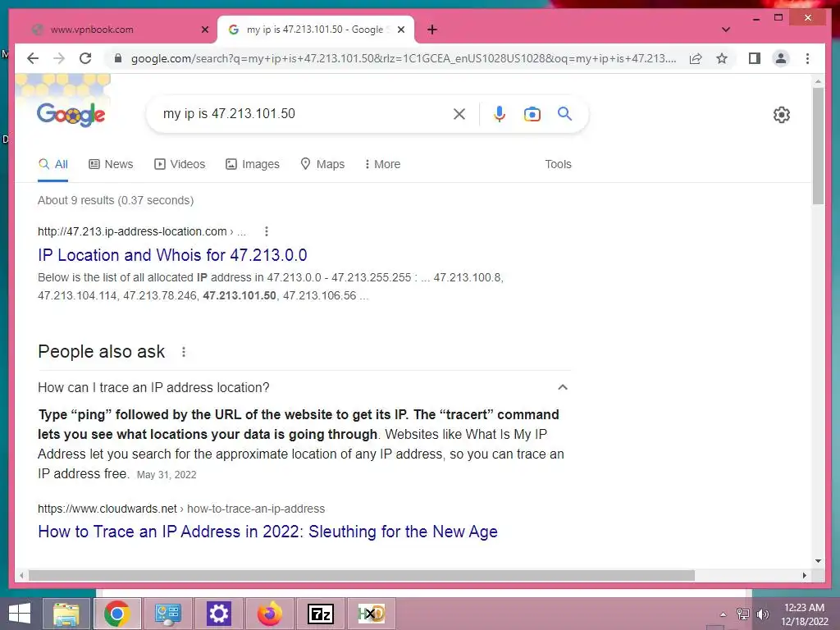
Task: Search by image with the camera icon
Action: click(532, 114)
